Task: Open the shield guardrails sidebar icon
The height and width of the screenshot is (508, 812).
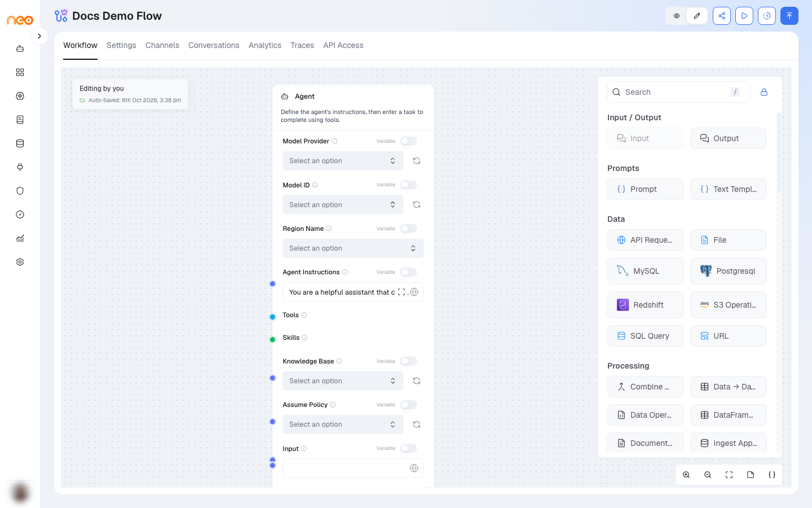Action: pos(20,191)
